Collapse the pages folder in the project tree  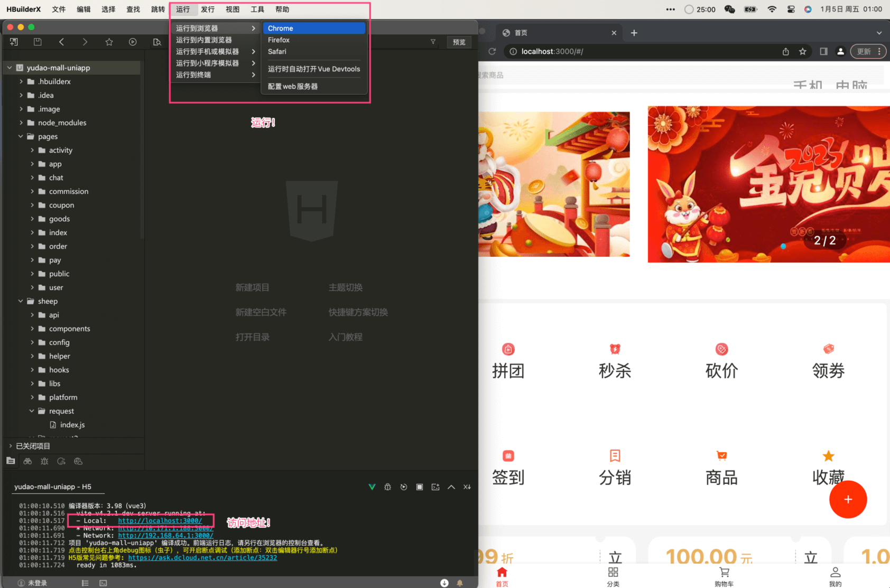[x=21, y=136]
